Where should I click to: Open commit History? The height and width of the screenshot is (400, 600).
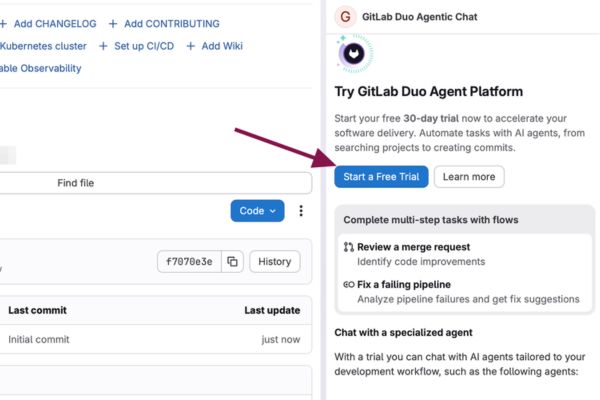click(274, 261)
